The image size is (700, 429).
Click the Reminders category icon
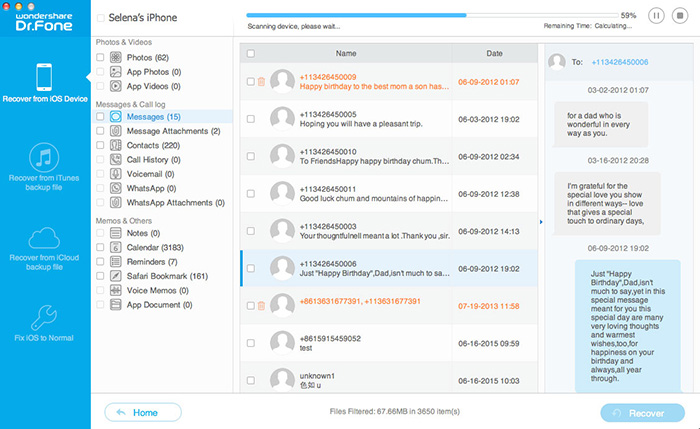click(116, 262)
